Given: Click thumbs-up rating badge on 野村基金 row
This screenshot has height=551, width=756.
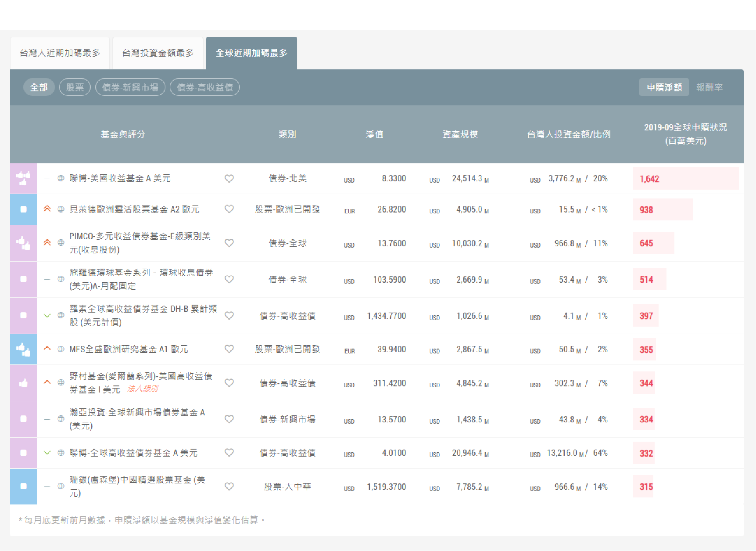Looking at the screenshot, I should 23,382.
